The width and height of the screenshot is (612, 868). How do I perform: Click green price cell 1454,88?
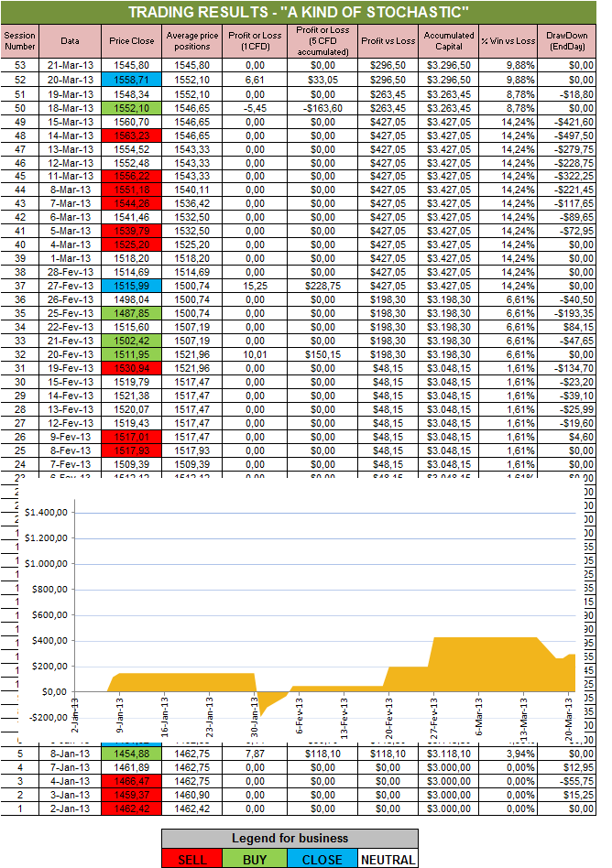pos(131,754)
